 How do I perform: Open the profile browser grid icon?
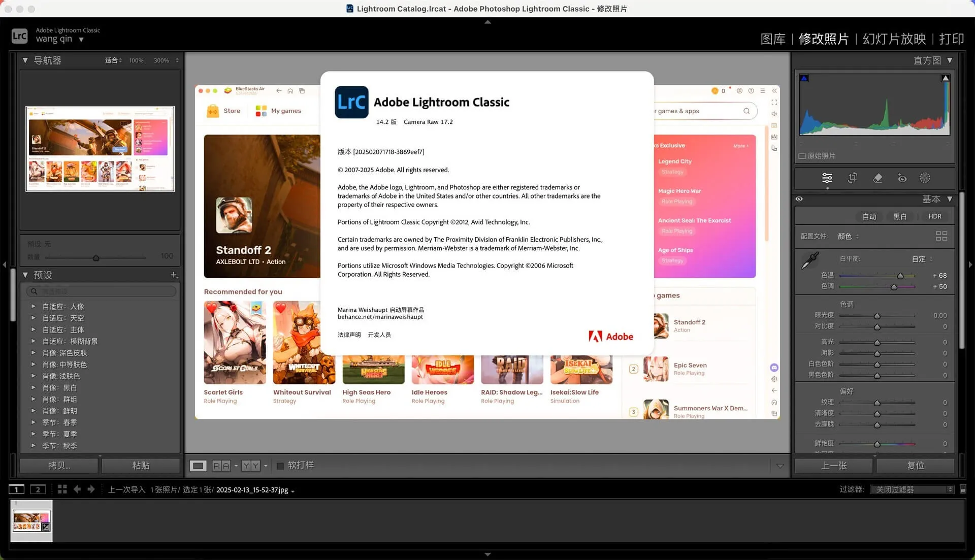[x=941, y=236]
